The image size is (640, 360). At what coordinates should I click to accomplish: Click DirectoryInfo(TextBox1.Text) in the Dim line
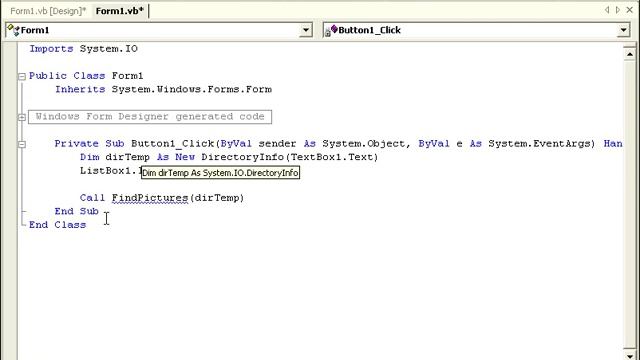(x=290, y=157)
